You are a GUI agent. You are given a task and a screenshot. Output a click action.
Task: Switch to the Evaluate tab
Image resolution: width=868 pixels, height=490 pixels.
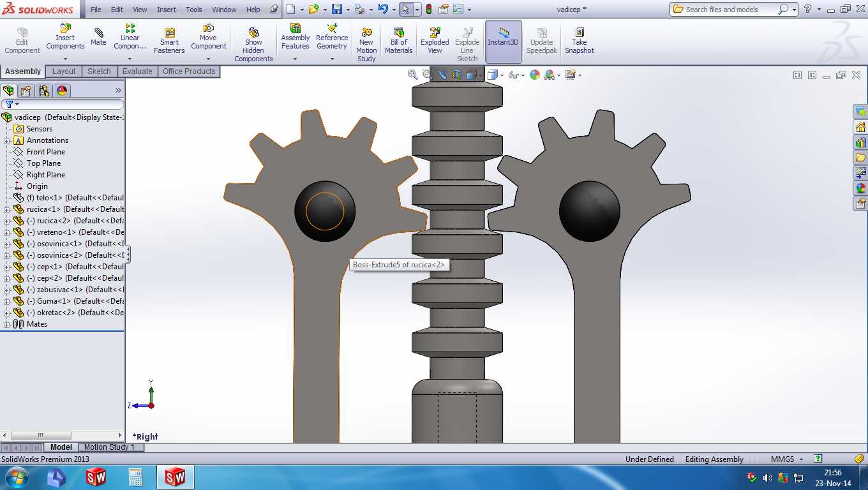pyautogui.click(x=137, y=71)
